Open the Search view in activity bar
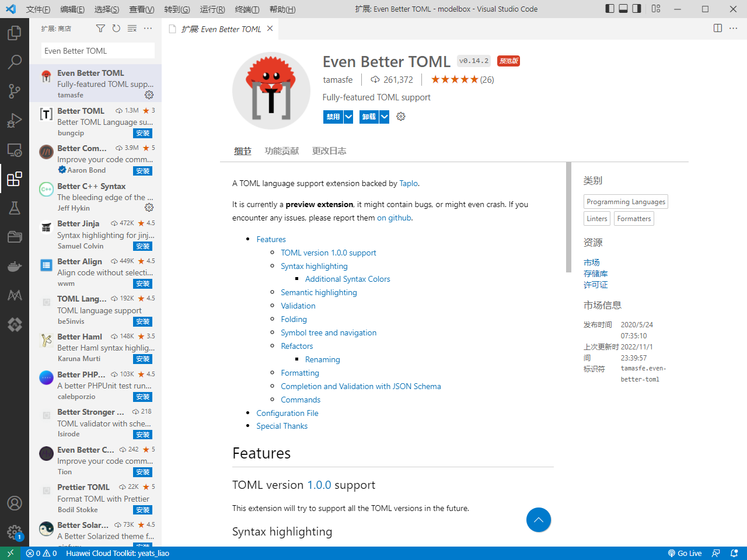Screen dimensions: 747x560 coord(15,62)
